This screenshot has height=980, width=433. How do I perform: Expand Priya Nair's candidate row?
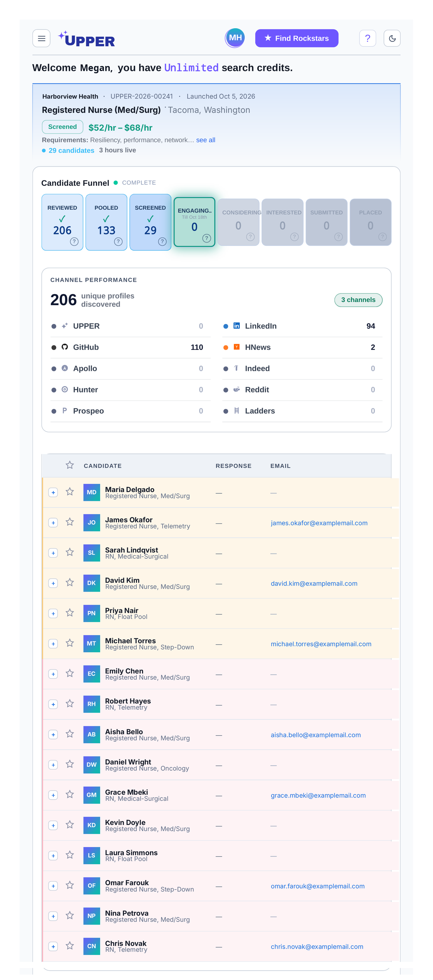[53, 614]
